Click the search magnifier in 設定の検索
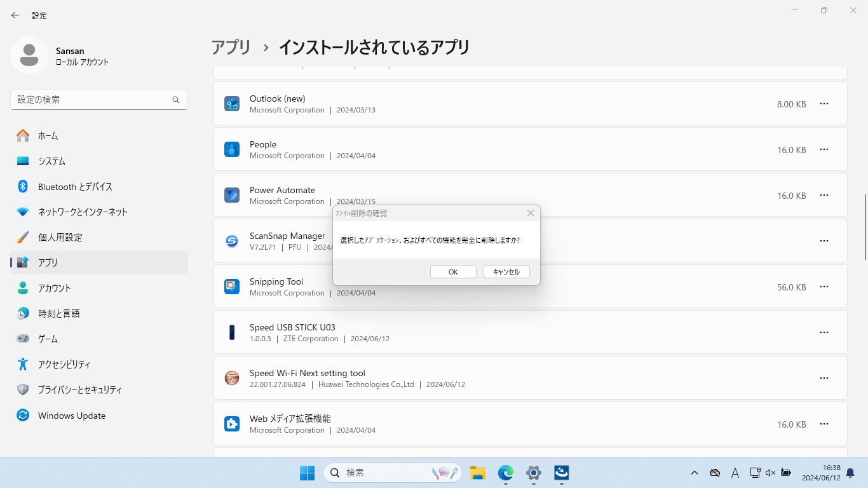This screenshot has height=488, width=868. [x=176, y=100]
